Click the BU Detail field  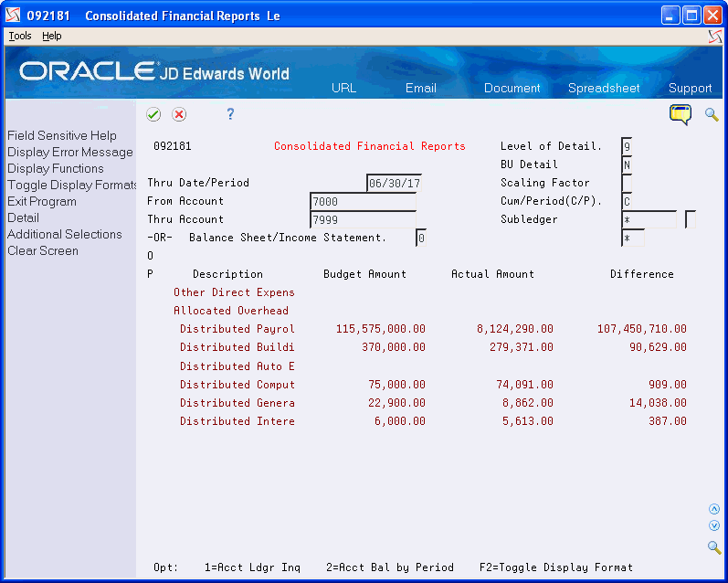click(627, 164)
